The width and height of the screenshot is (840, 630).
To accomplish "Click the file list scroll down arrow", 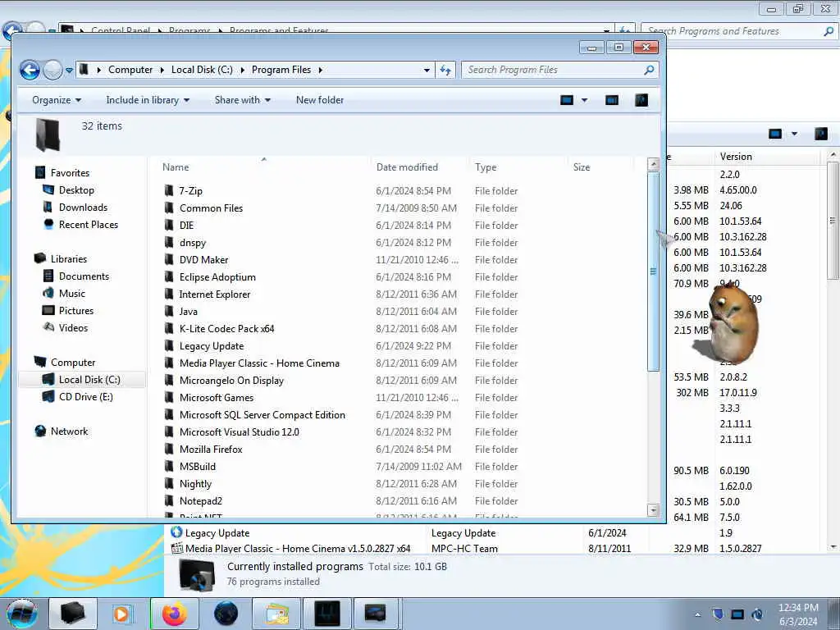I will 653,510.
